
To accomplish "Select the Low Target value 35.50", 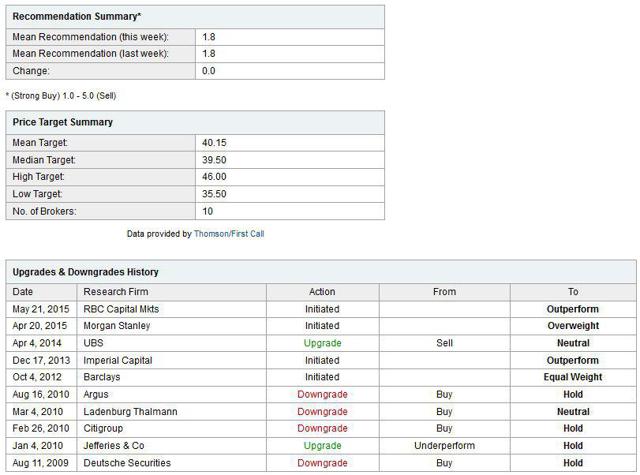I will 214,194.
